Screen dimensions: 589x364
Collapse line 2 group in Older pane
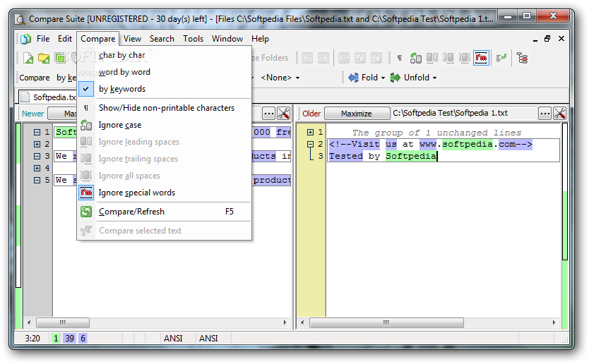[x=310, y=144]
